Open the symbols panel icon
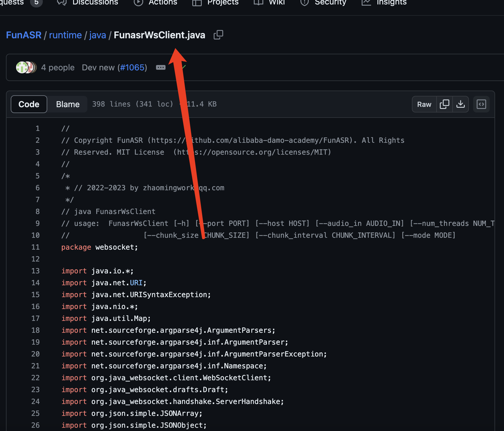504x431 pixels. coord(481,104)
